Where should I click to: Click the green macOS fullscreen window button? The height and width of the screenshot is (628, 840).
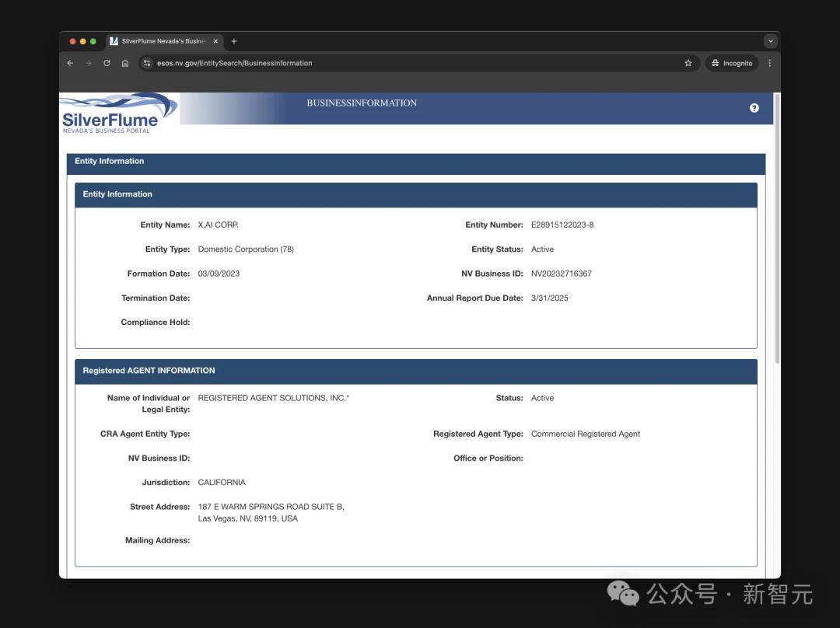coord(93,41)
